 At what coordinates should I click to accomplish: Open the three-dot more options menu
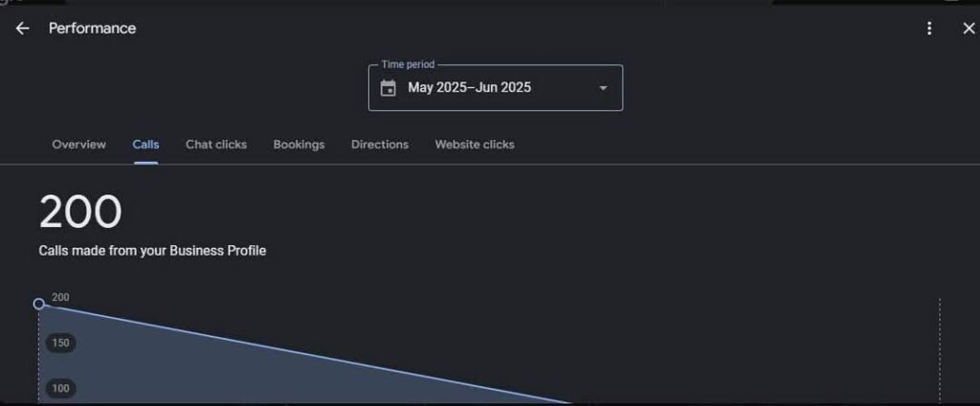click(x=928, y=29)
